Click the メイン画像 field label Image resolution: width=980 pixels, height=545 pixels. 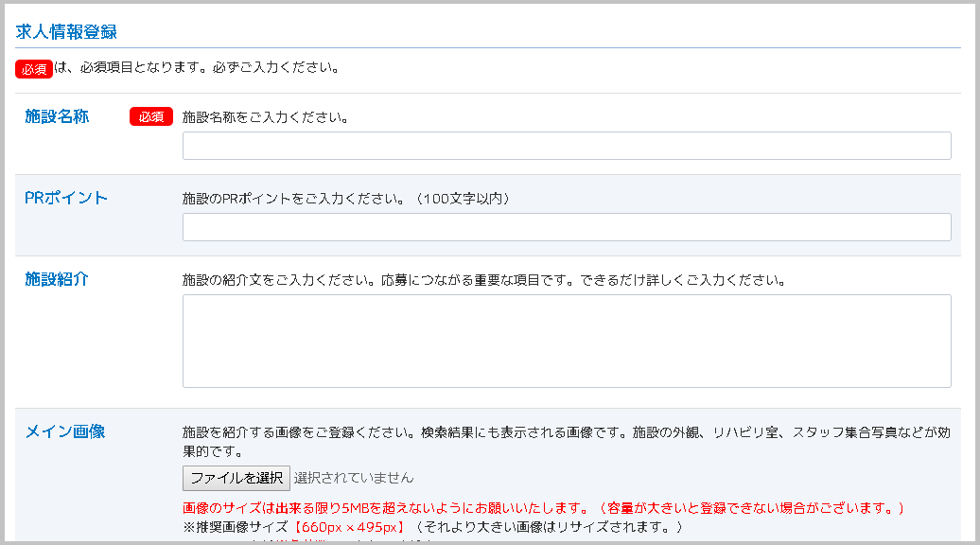(64, 431)
